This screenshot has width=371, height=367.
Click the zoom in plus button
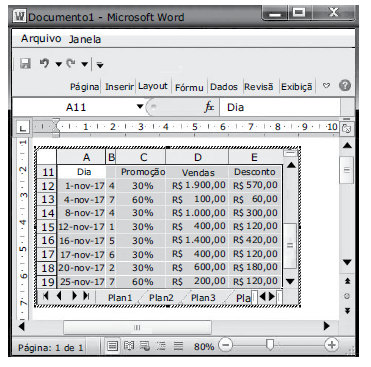pos(331,345)
